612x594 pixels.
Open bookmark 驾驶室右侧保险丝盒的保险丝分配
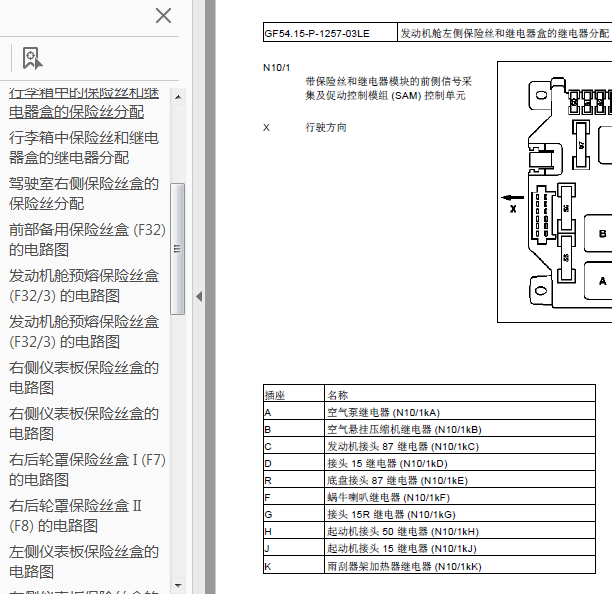pos(84,194)
